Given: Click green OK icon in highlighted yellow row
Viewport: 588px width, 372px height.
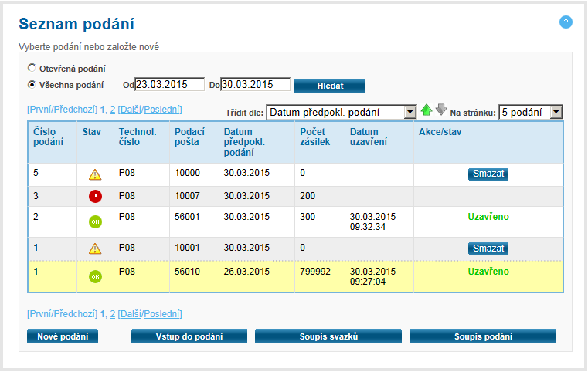Looking at the screenshot, I should 95,276.
